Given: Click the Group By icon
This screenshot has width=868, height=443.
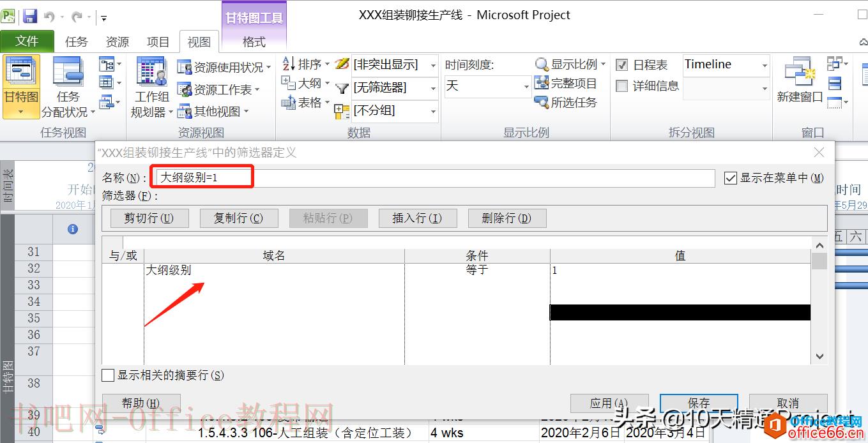Looking at the screenshot, I should [342, 111].
